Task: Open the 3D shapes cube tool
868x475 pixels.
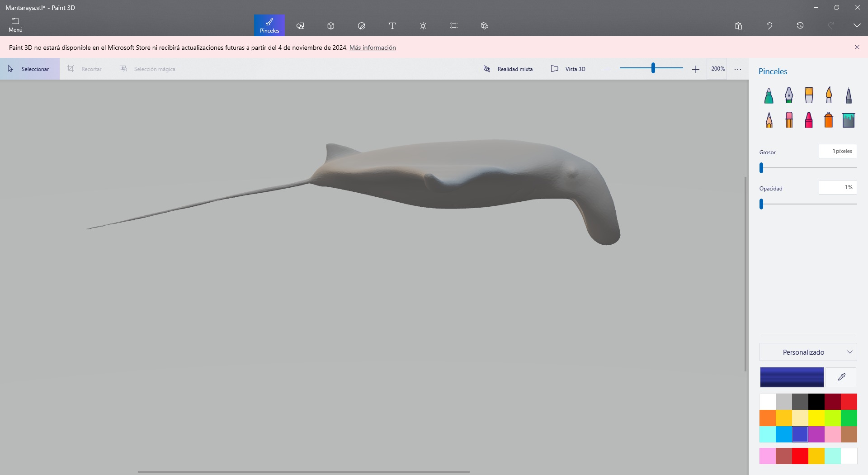Action: tap(331, 26)
